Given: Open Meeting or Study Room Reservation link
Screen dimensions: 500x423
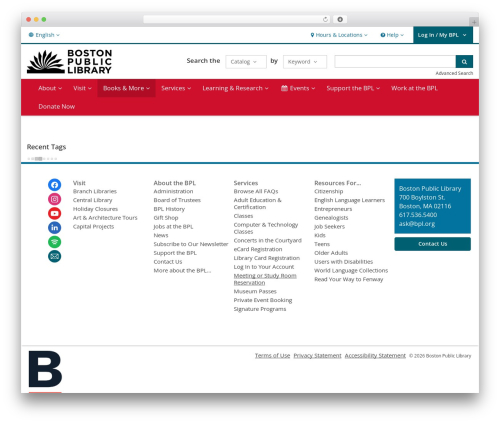Looking at the screenshot, I should 265,279.
